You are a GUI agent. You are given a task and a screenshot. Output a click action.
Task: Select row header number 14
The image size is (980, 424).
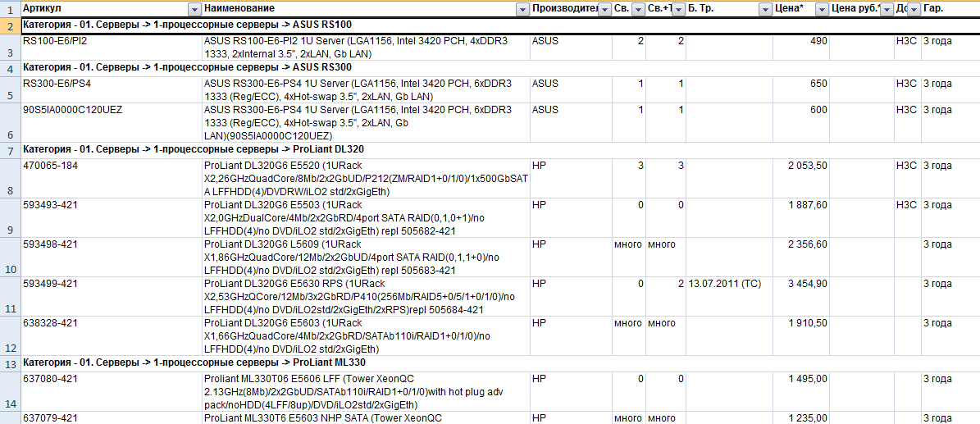click(9, 391)
